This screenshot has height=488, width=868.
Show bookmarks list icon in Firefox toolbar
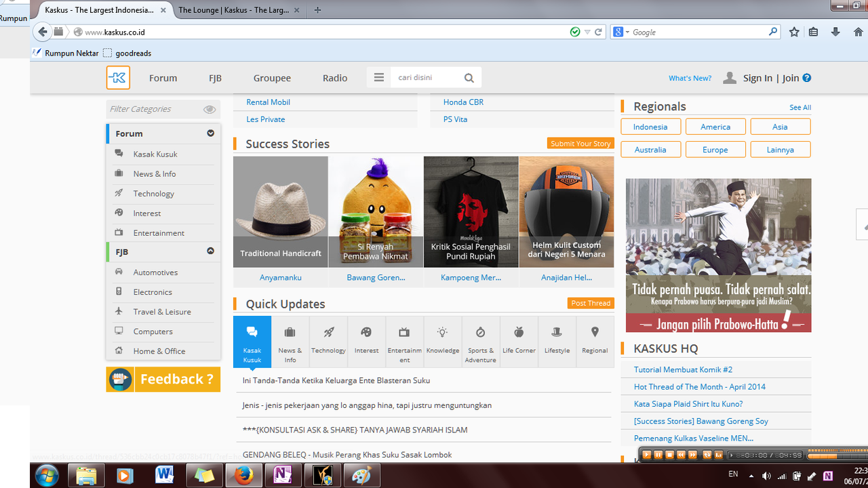814,32
